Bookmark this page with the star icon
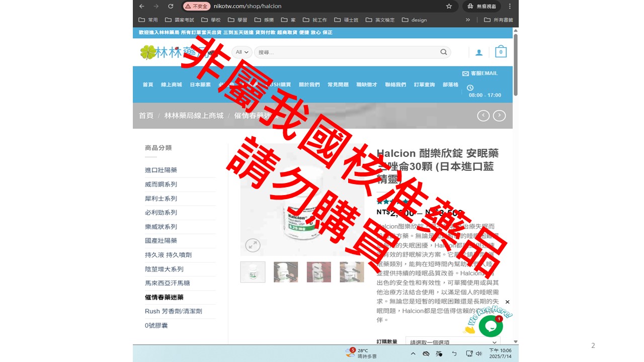Screen dimensions: 644x362 coord(449,6)
